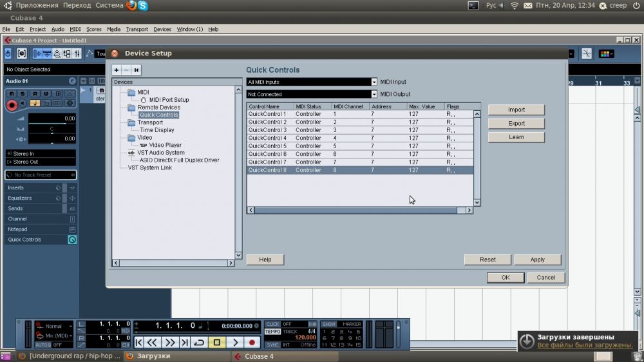The image size is (644, 362).
Task: Toggle the SYNC button in transport
Action: pyautogui.click(x=272, y=345)
